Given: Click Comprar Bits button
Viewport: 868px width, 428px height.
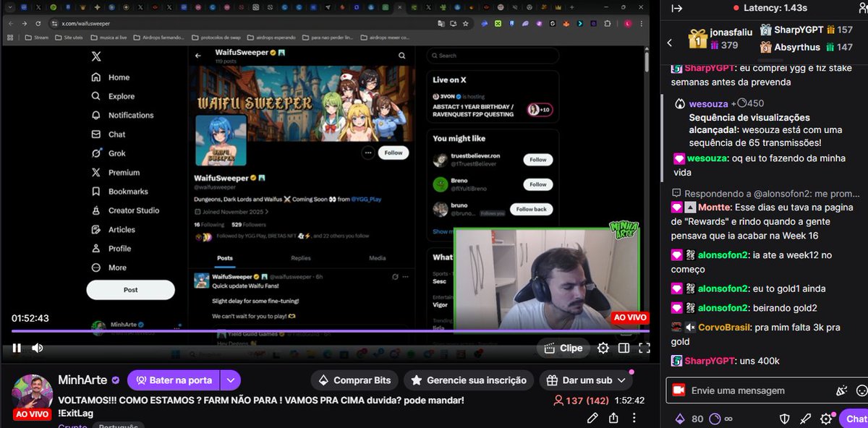Looking at the screenshot, I should 354,380.
